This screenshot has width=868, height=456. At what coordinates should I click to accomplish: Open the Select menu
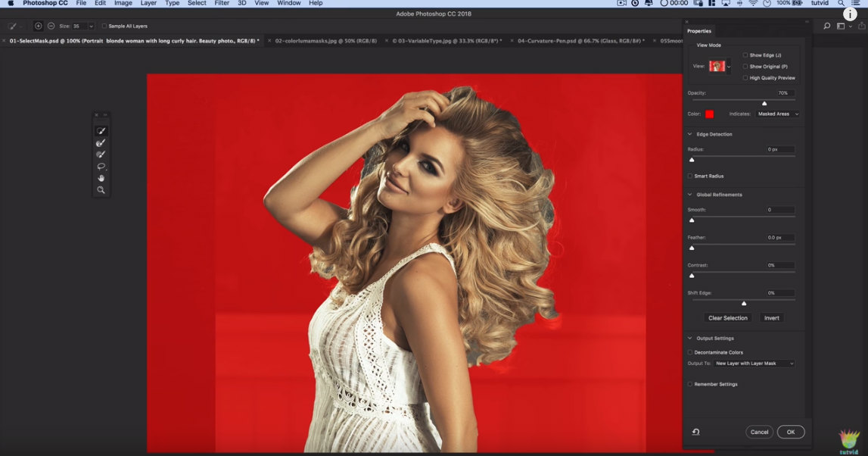197,3
